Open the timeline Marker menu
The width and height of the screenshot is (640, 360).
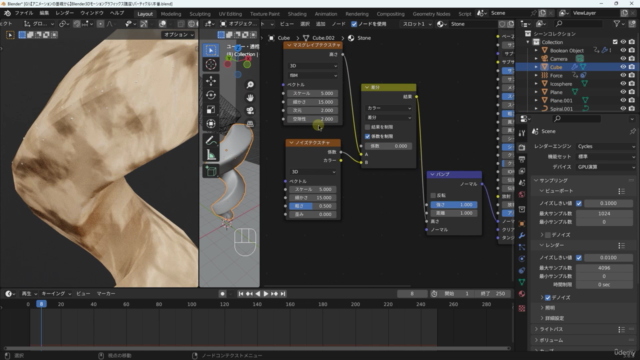click(106, 293)
